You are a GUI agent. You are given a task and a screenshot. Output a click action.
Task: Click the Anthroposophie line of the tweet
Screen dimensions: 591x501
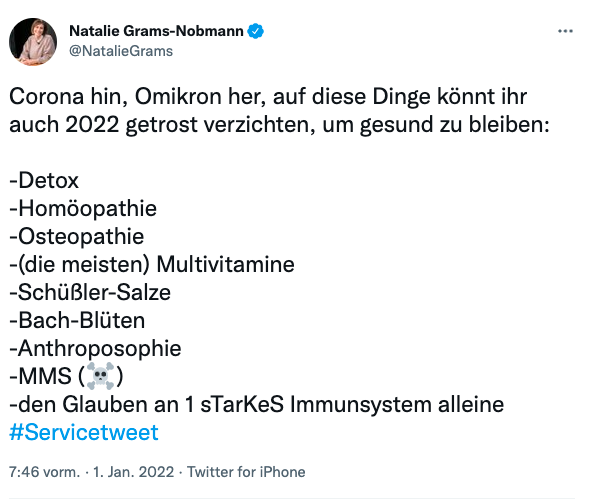95,348
